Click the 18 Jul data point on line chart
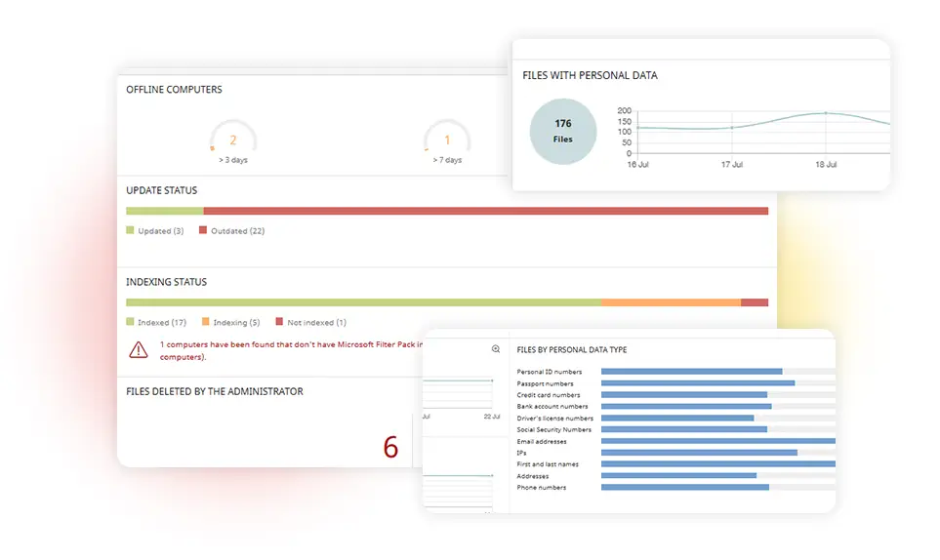The width and height of the screenshot is (940, 560). click(x=826, y=112)
